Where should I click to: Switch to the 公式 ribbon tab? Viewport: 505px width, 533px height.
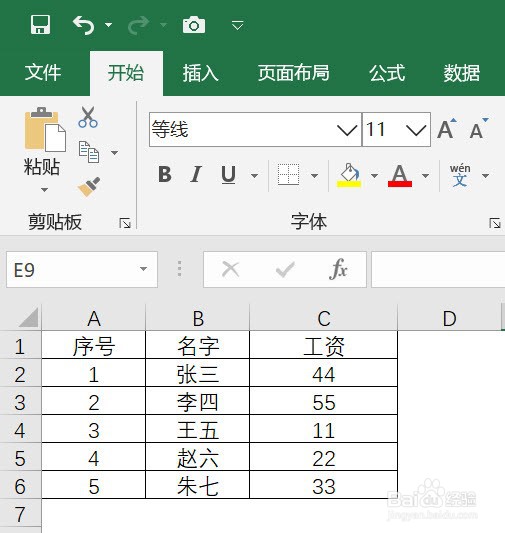pos(387,72)
